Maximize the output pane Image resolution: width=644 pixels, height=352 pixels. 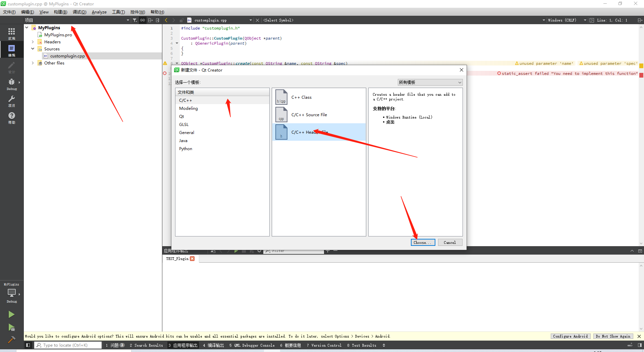point(640,251)
